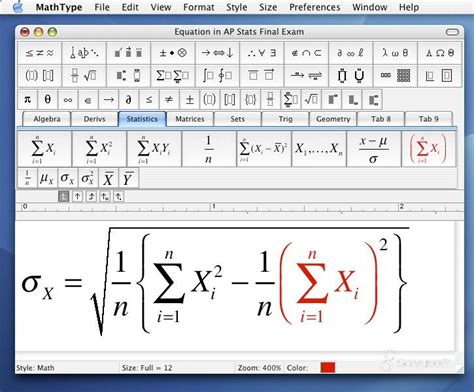Image resolution: width=474 pixels, height=392 pixels.
Task: Insert the pi symbol from small bar
Action: point(28,99)
